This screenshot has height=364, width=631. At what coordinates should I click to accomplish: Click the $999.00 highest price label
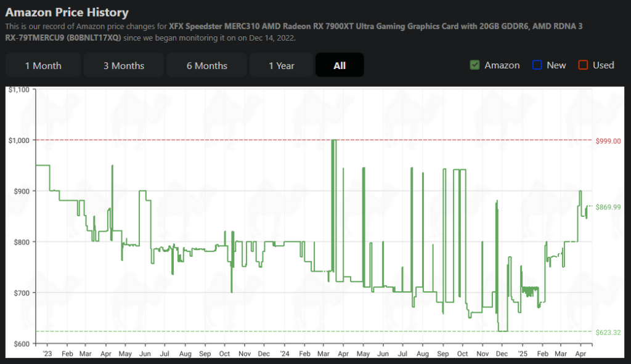608,141
